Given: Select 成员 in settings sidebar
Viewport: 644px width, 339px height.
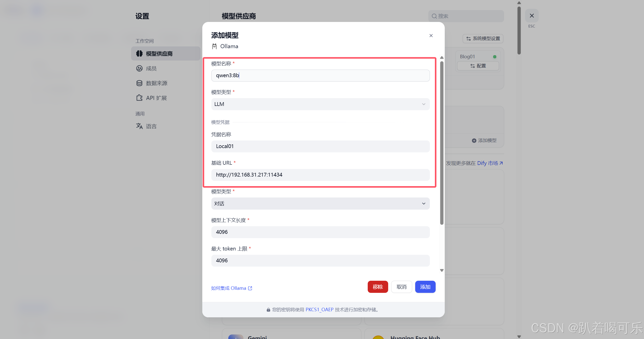Looking at the screenshot, I should tap(166, 68).
